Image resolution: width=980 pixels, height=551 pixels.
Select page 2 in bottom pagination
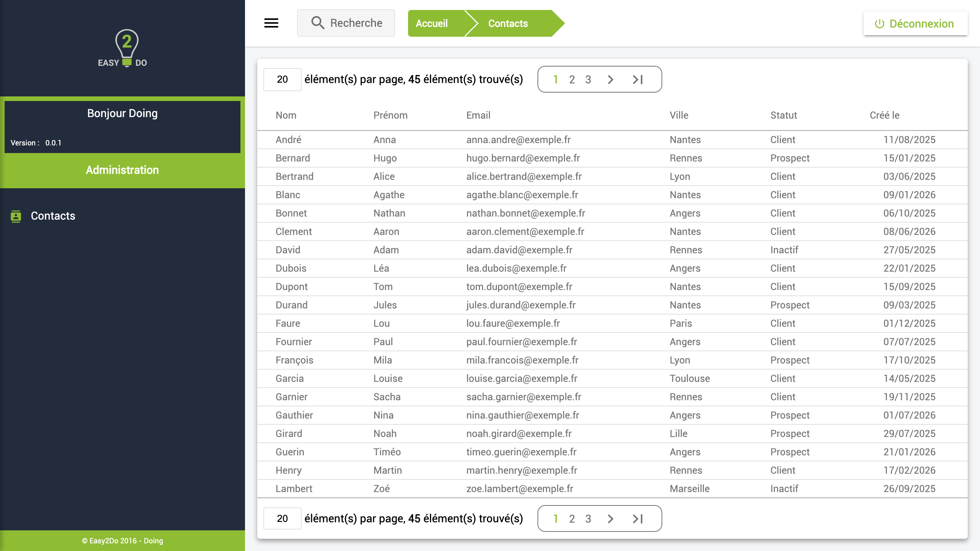[x=572, y=519]
